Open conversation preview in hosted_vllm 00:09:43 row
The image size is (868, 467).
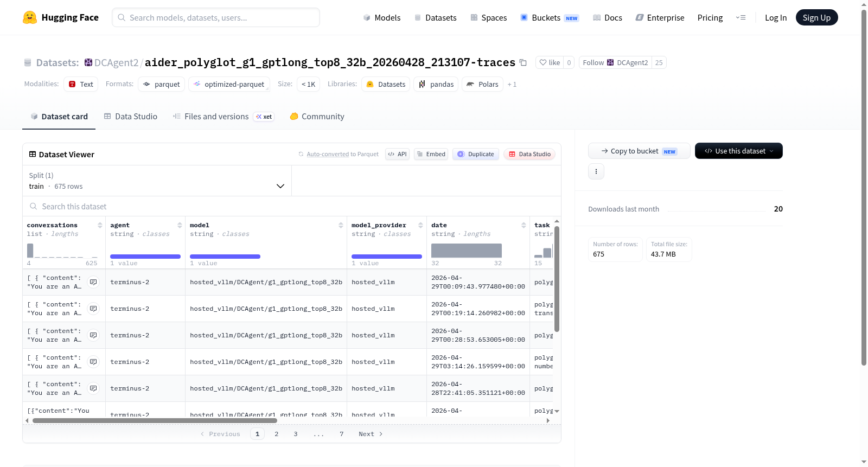93,282
